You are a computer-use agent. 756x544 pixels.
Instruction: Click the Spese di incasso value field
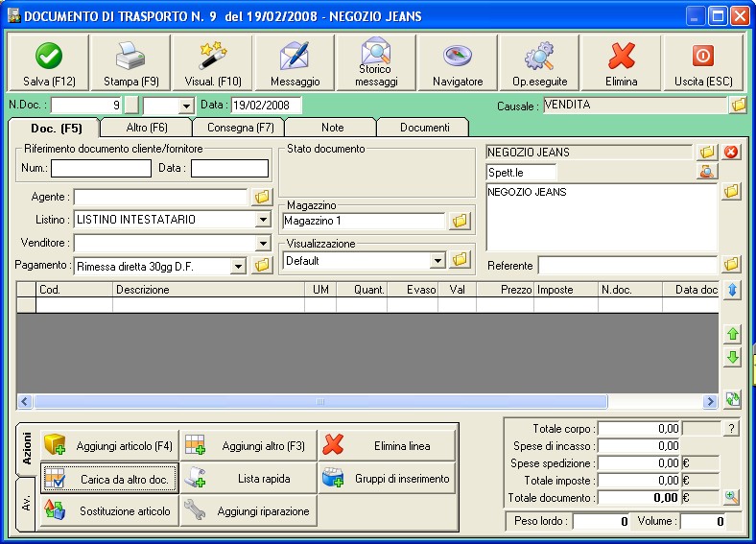[x=639, y=445]
